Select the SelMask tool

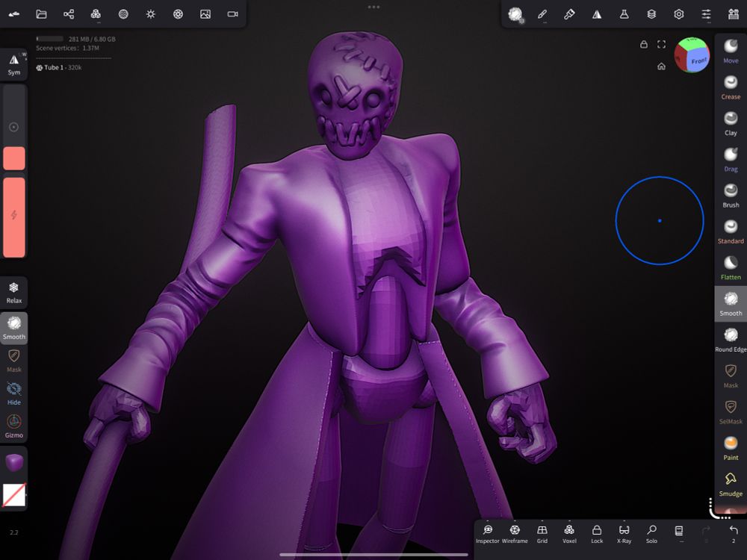731,412
